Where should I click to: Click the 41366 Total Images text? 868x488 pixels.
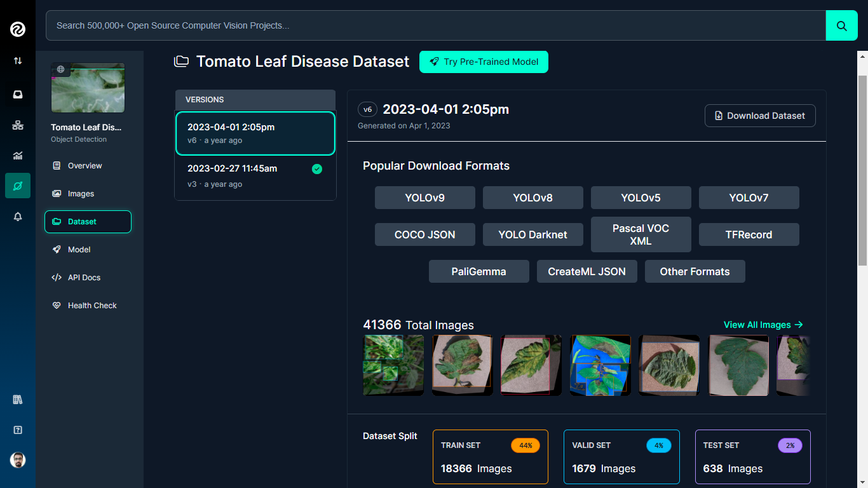[418, 325]
